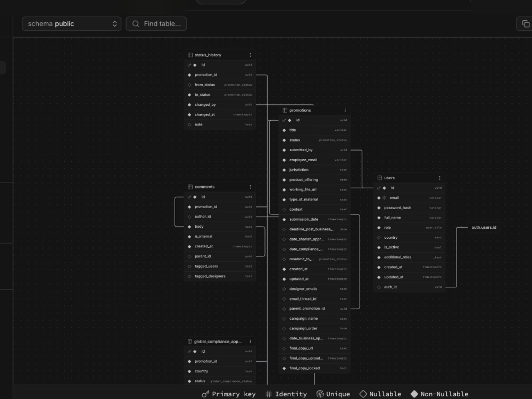Click additional_roles column in users
Image resolution: width=532 pixels, height=399 pixels.
pyautogui.click(x=409, y=257)
